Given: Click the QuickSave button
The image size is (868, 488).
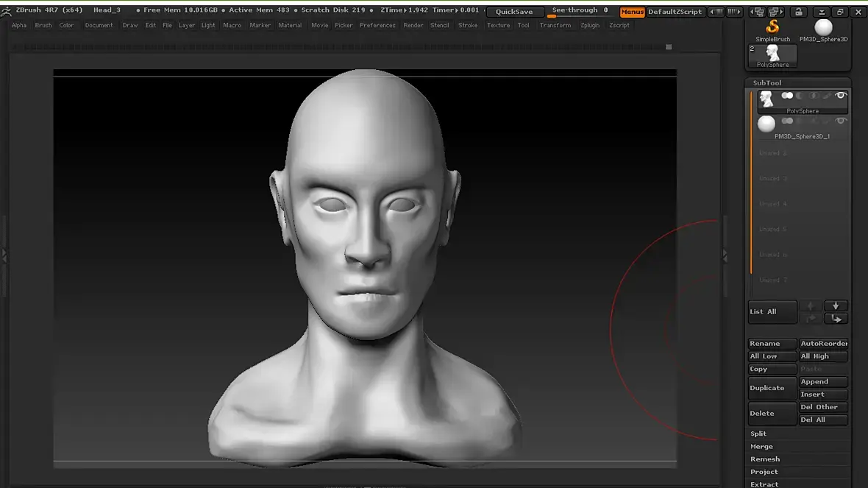Looking at the screenshot, I should (x=514, y=12).
